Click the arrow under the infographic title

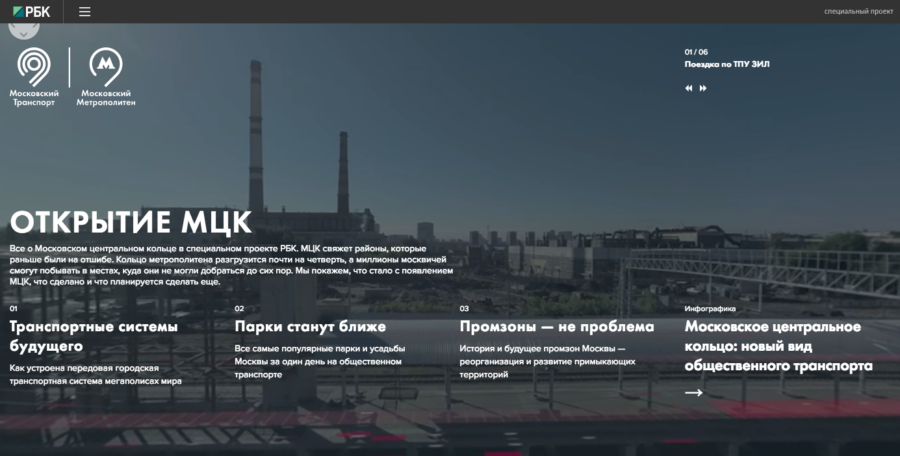(693, 392)
